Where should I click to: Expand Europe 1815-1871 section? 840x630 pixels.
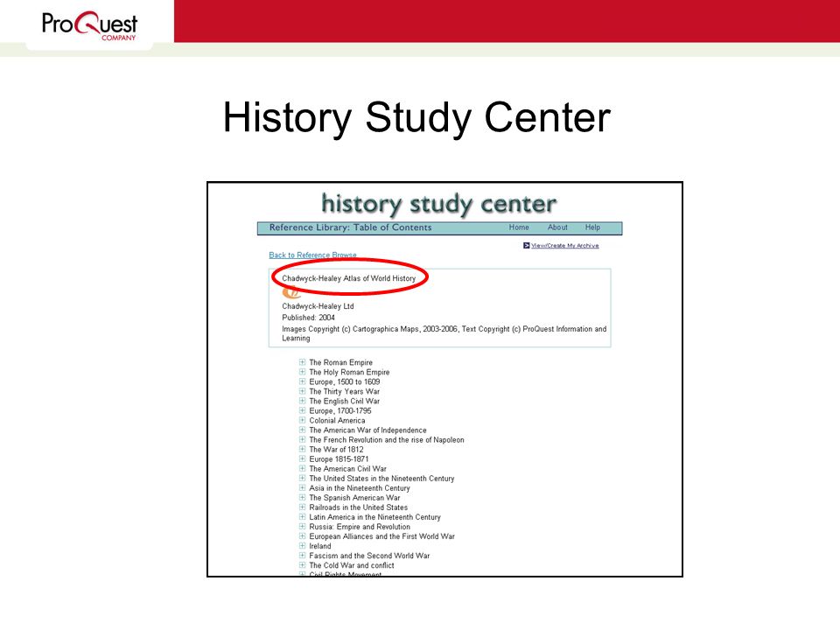point(302,458)
